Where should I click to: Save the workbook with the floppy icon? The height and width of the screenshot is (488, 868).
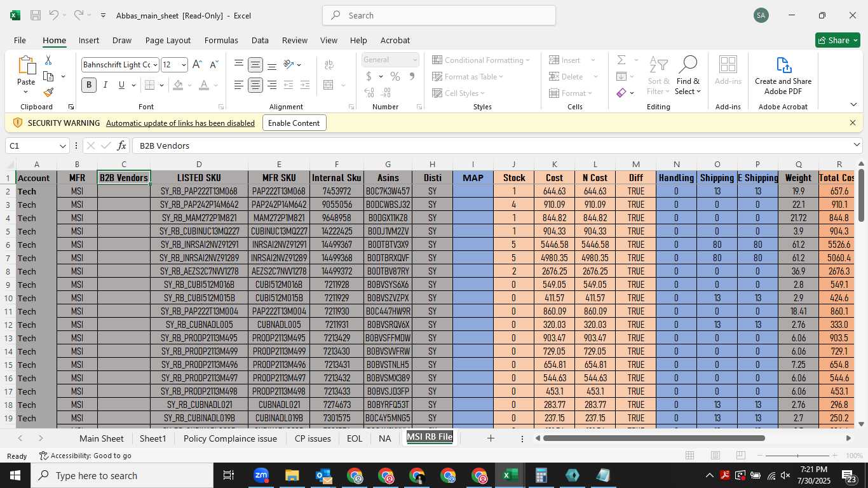click(36, 15)
